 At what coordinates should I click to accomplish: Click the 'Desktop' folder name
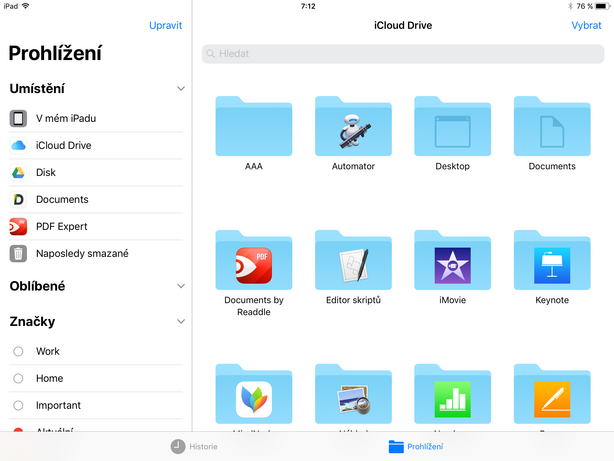point(453,166)
